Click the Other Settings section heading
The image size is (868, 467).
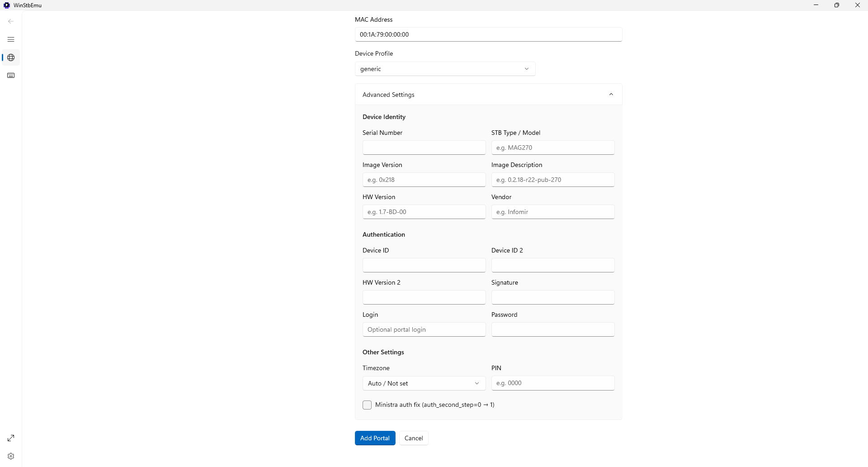point(383,352)
